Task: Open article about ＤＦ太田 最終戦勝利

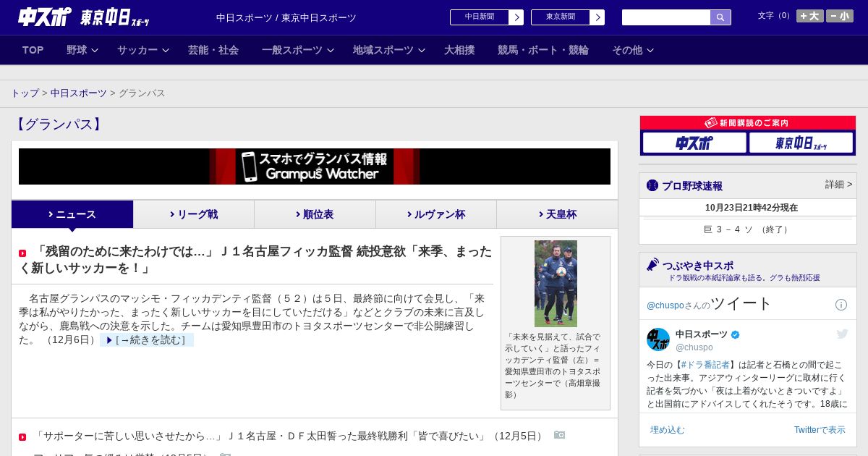Action: tap(289, 436)
